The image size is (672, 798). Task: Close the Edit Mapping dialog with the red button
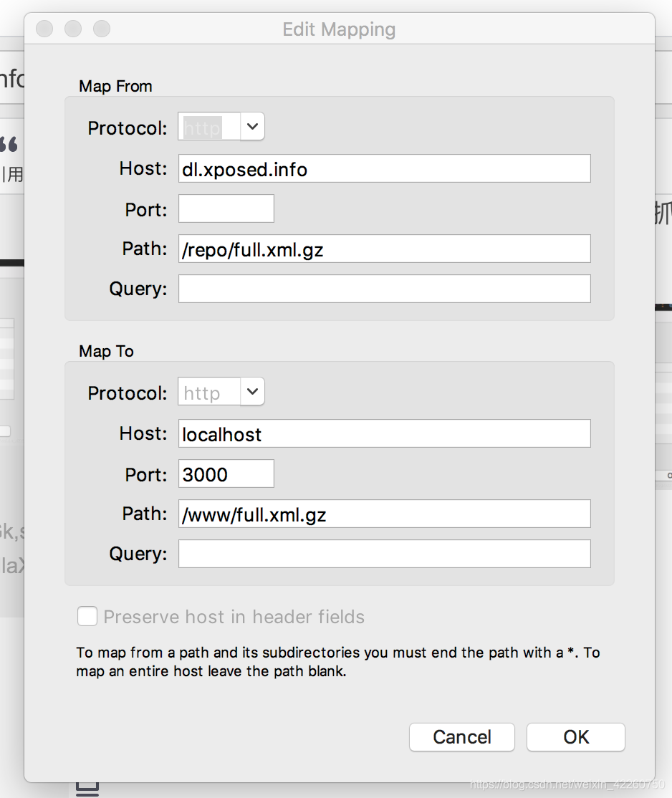tap(44, 29)
